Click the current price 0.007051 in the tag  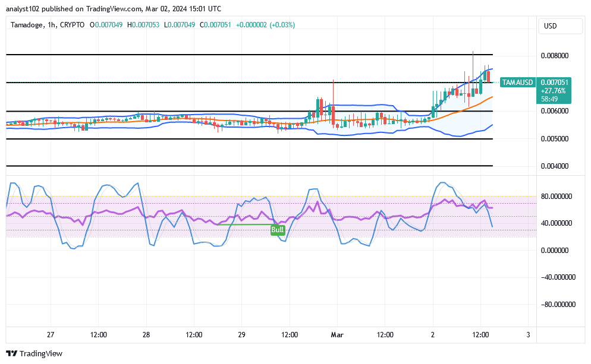click(x=554, y=83)
